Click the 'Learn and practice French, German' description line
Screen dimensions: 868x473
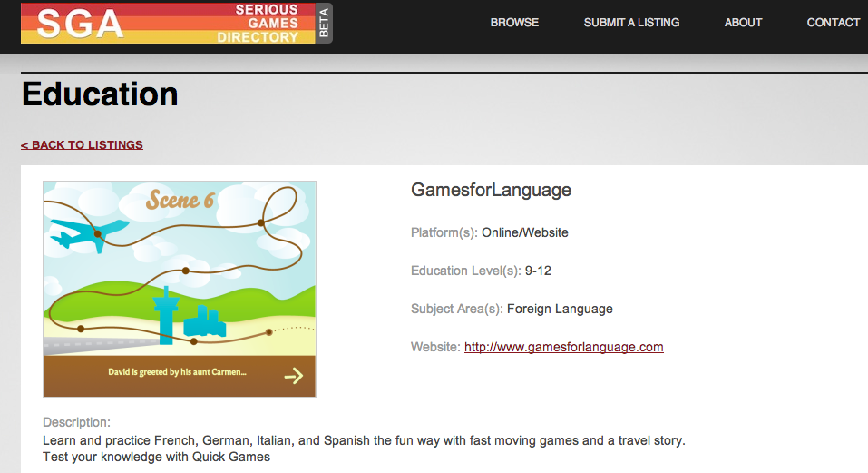point(364,441)
